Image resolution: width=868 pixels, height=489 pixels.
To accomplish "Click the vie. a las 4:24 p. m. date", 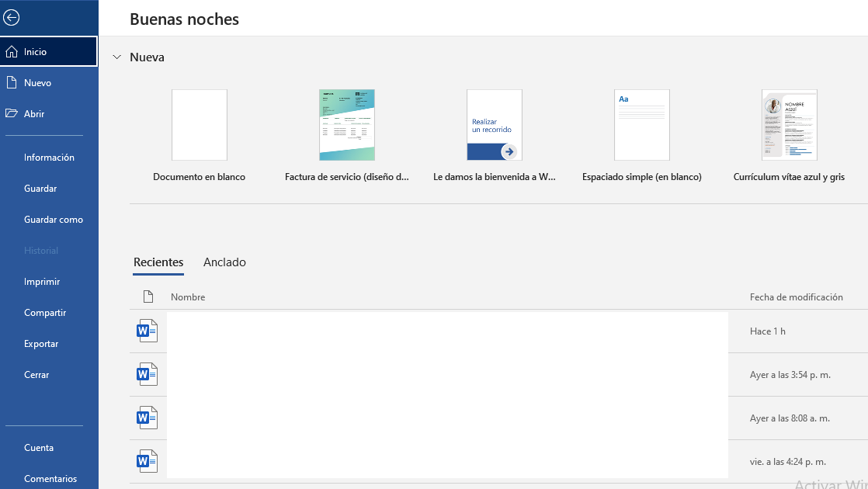I will [788, 461].
